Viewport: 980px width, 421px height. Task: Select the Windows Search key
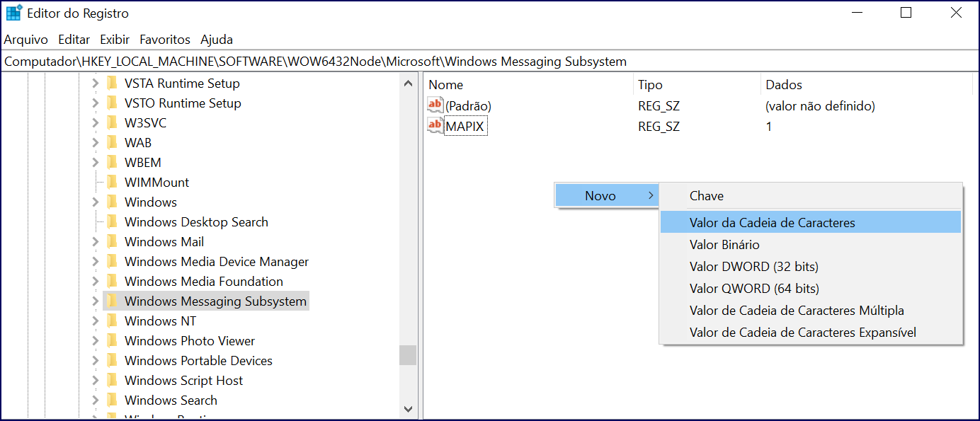click(x=171, y=400)
